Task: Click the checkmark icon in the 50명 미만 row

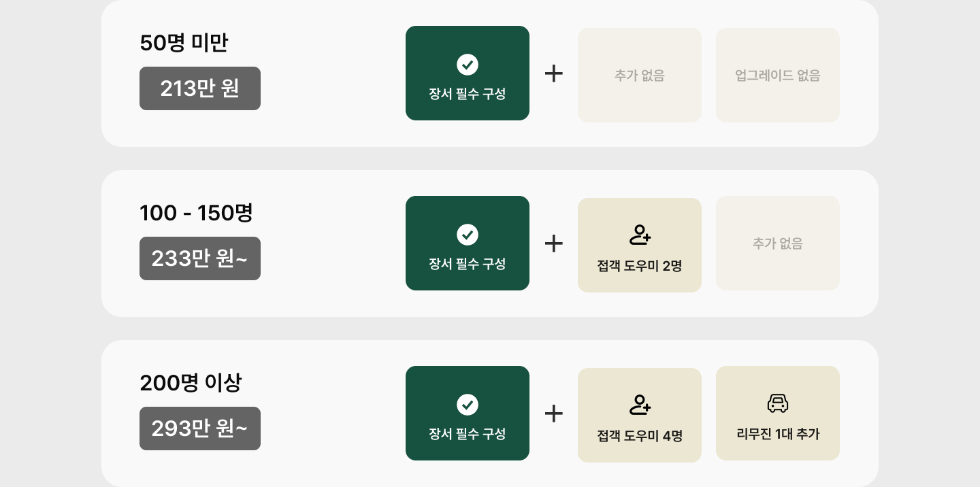Action: (x=468, y=65)
